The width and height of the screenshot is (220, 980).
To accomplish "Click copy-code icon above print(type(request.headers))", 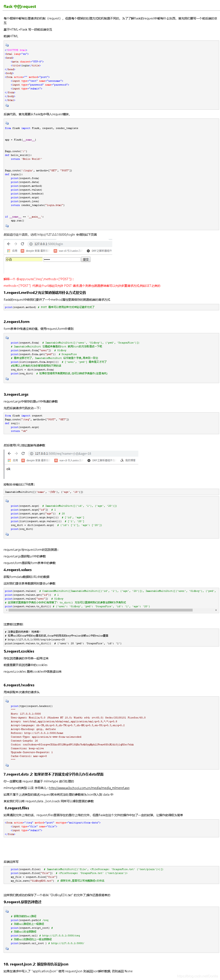I will (x=7, y=701).
